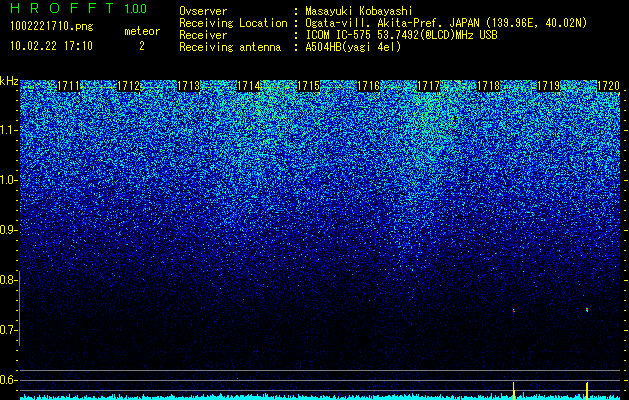Click the meteor count label
The height and width of the screenshot is (400, 629).
pyautogui.click(x=142, y=31)
